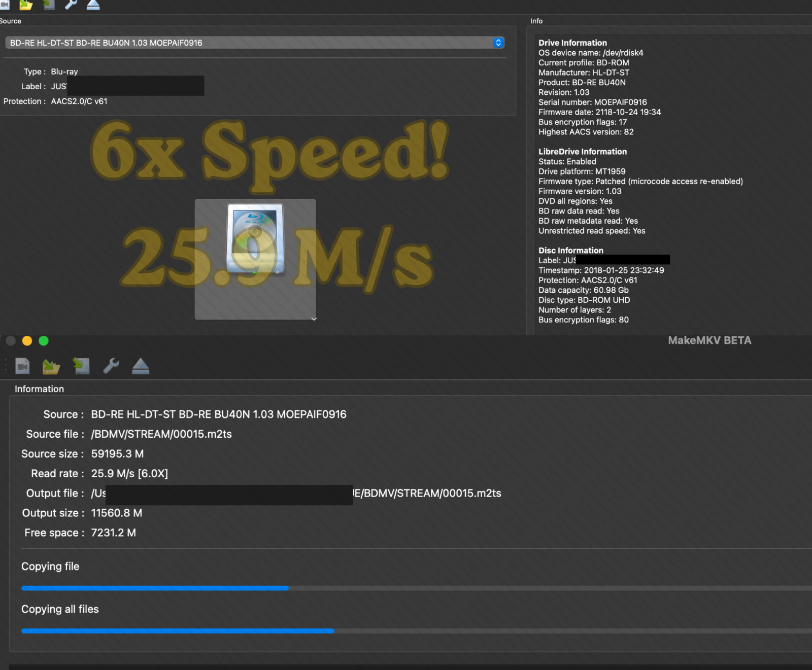
Task: Click the backup icon above the Source panel
Action: point(49,5)
